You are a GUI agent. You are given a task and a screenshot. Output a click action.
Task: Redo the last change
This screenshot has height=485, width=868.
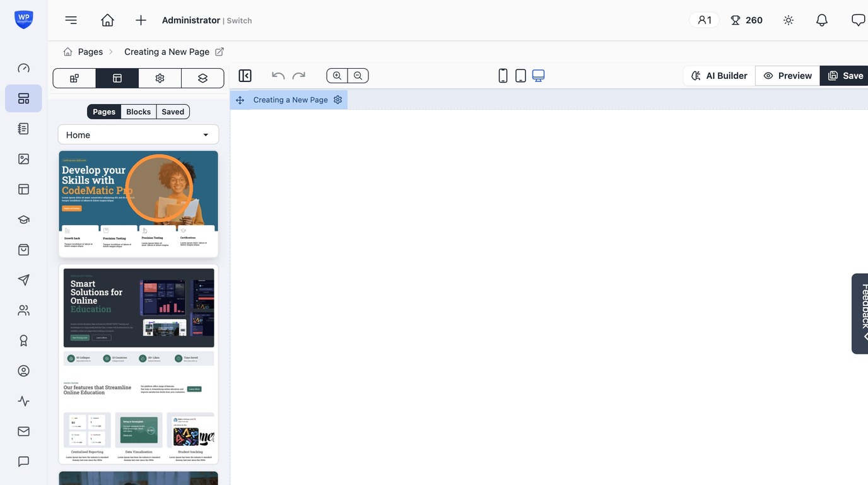[x=298, y=76]
